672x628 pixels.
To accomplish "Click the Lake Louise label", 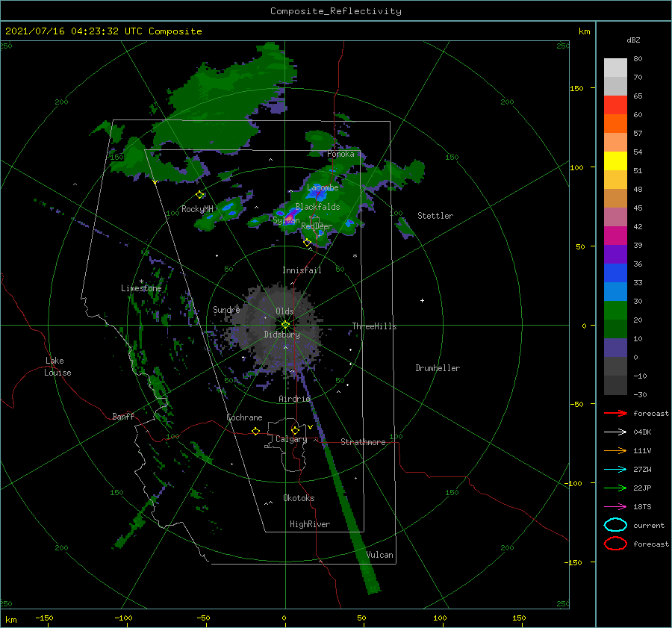I will coord(57,367).
